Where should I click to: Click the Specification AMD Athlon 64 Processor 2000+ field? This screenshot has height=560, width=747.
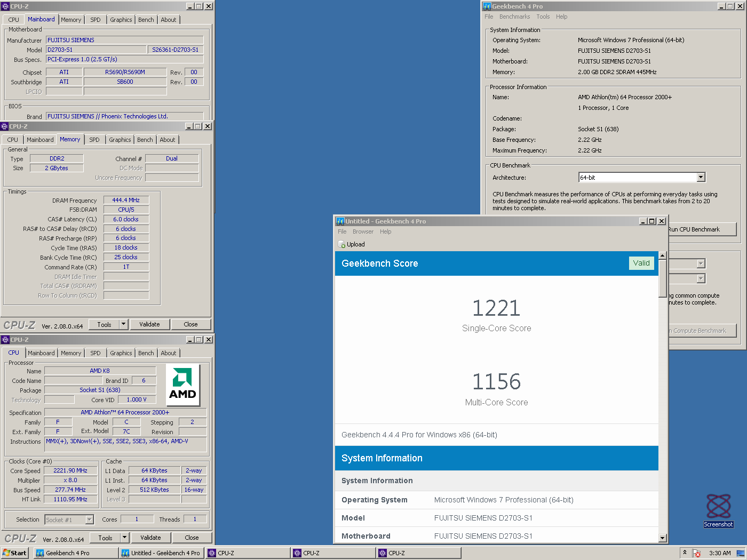coord(125,412)
